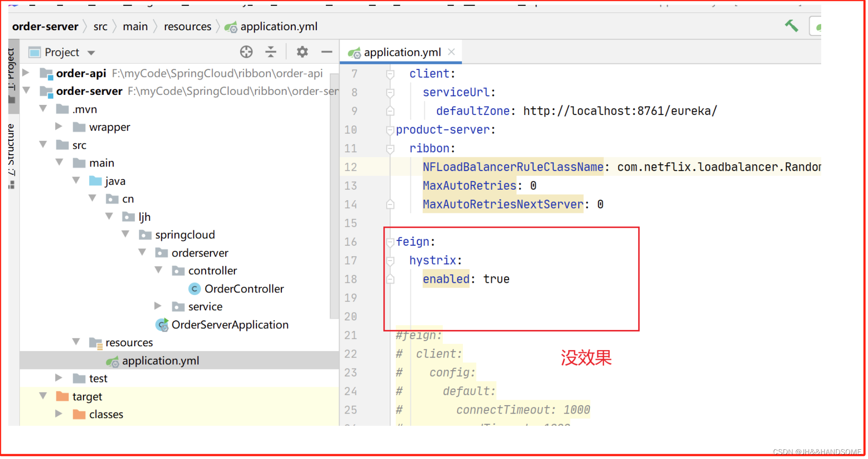This screenshot has width=868, height=459.
Task: Collapse the order-server module node
Action: [26, 90]
